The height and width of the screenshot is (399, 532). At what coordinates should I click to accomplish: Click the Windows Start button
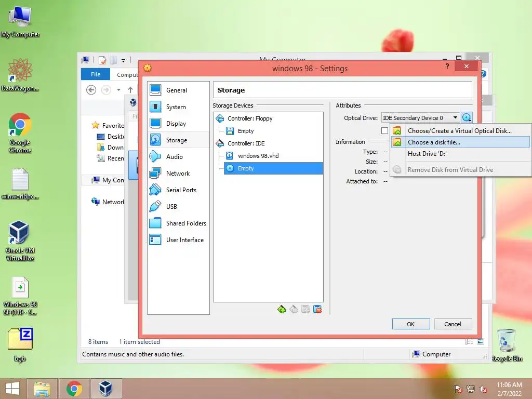tap(12, 389)
